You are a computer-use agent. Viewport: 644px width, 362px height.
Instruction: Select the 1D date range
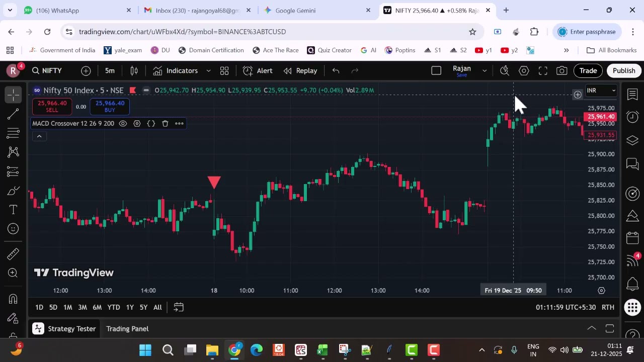click(x=39, y=307)
